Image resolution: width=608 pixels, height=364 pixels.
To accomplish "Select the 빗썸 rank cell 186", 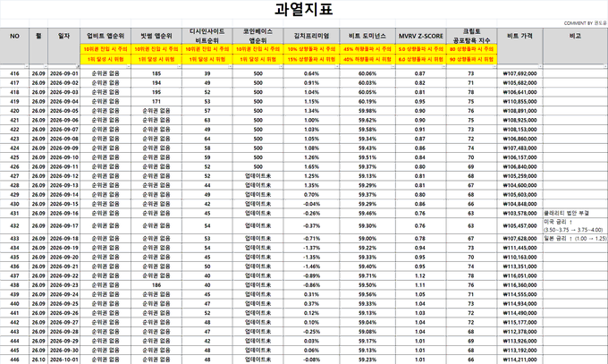I will 156,284.
